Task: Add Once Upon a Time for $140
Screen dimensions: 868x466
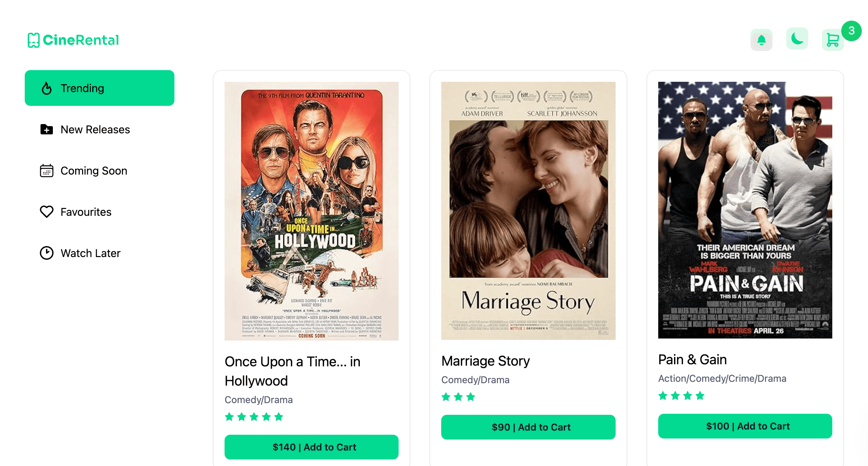Action: click(x=311, y=447)
